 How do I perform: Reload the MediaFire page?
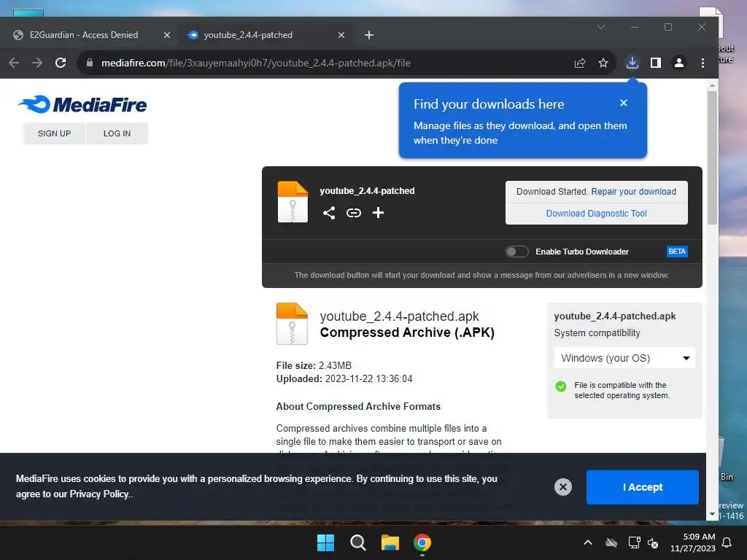pos(61,63)
